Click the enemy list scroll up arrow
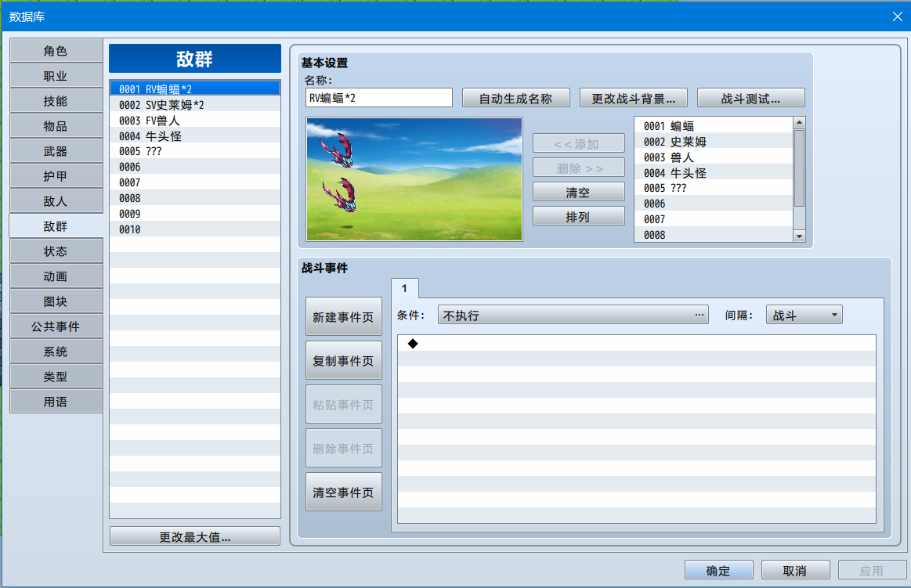This screenshot has width=911, height=588. click(800, 122)
